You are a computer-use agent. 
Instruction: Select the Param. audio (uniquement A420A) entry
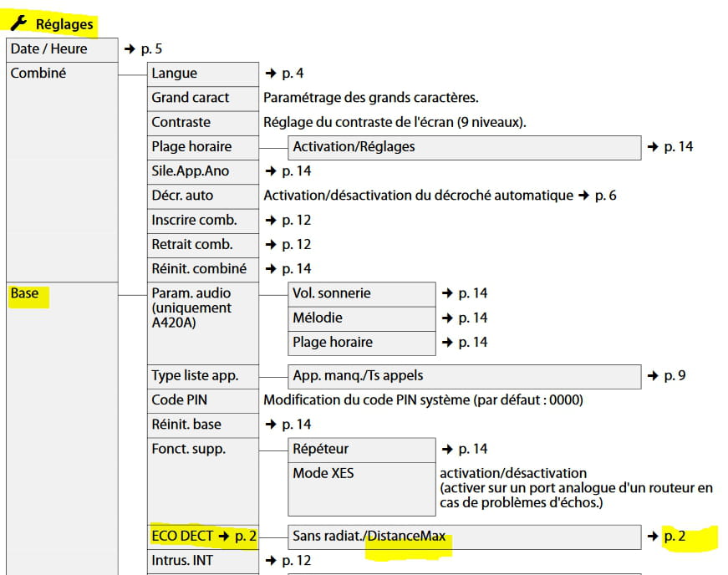(203, 323)
